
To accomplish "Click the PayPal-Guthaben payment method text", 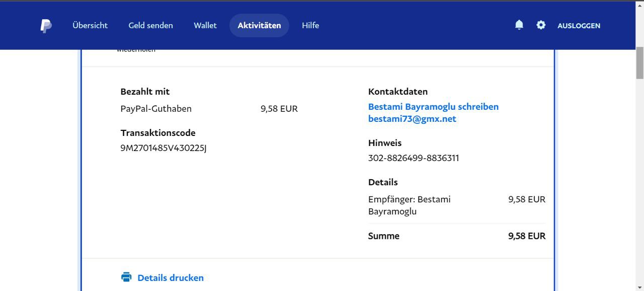I will tap(156, 109).
